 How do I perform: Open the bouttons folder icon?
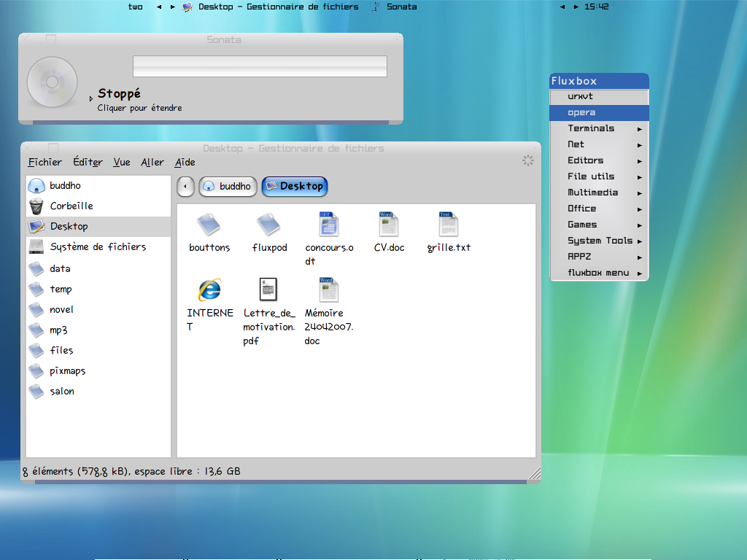(x=209, y=225)
